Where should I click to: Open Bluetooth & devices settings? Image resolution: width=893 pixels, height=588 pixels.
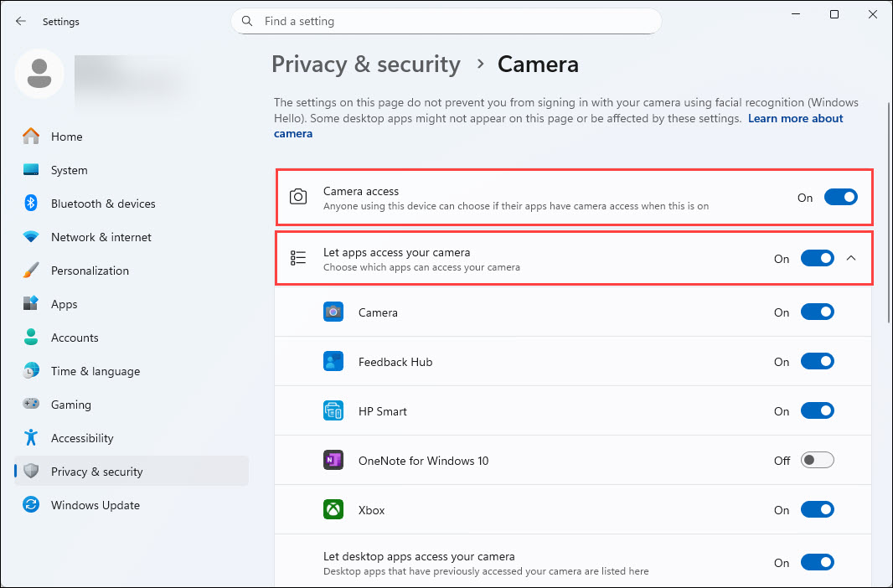point(103,204)
